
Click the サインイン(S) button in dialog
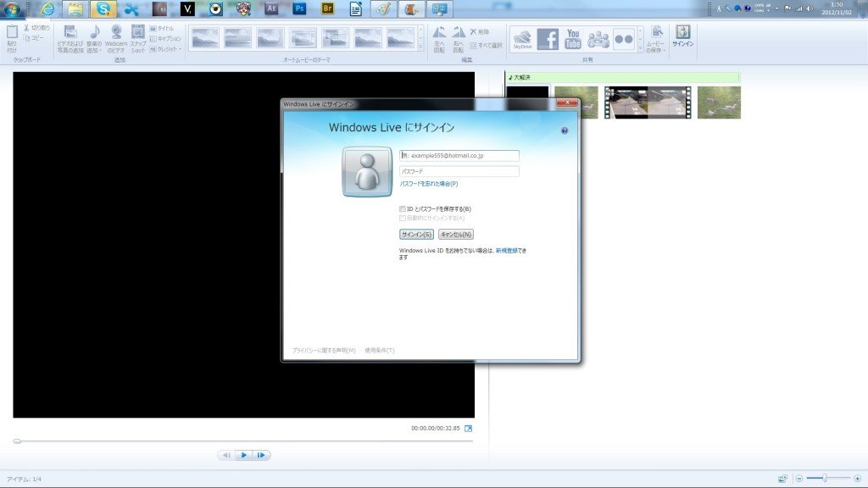(x=416, y=235)
